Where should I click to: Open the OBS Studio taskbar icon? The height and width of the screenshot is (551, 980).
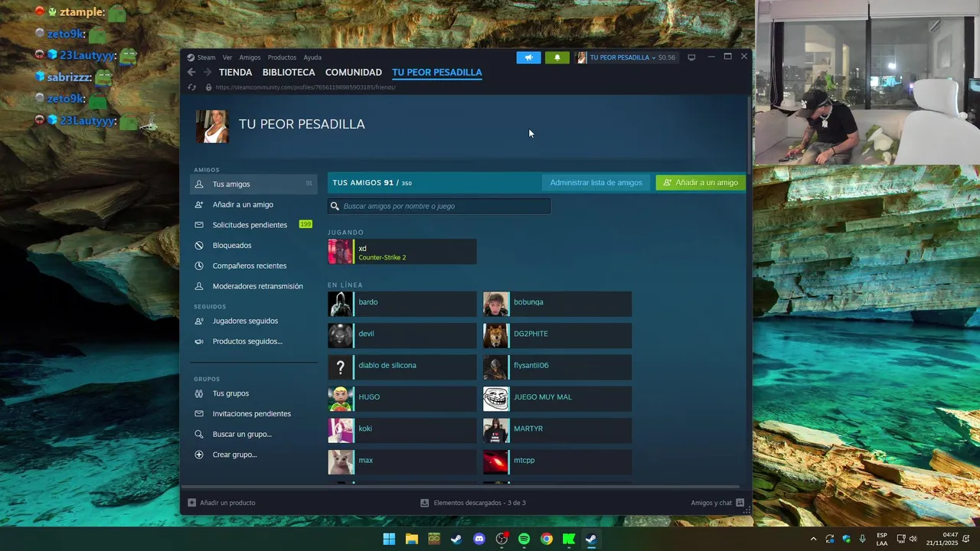pyautogui.click(x=501, y=539)
